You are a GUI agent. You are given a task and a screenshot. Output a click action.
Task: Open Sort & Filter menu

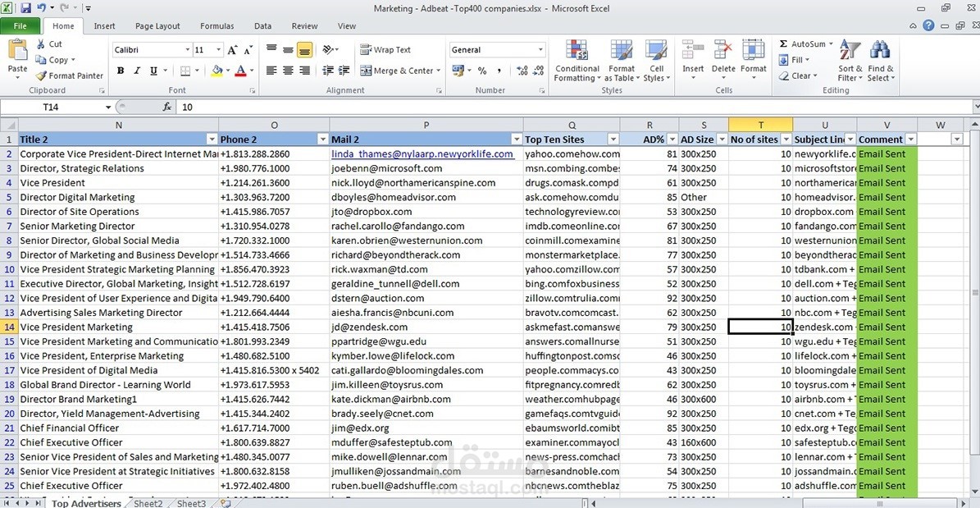tap(850, 61)
